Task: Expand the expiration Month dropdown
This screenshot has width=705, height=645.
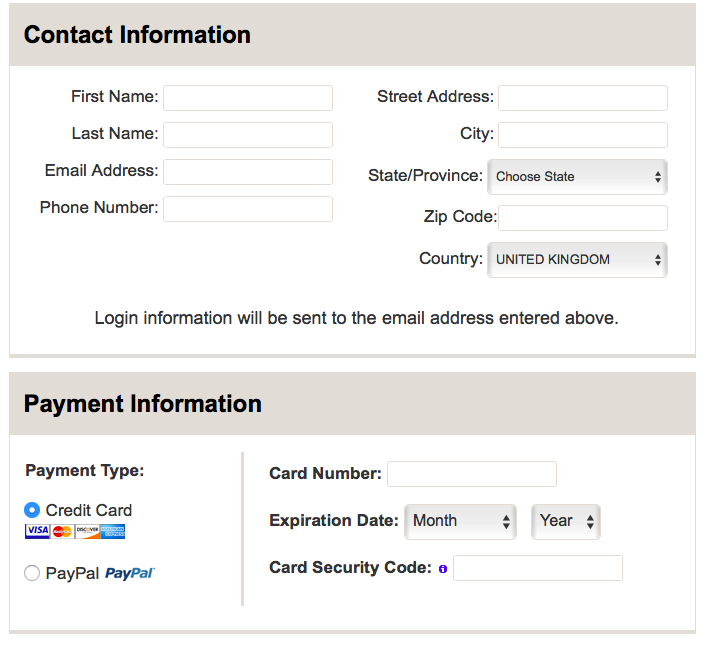Action: pyautogui.click(x=460, y=521)
